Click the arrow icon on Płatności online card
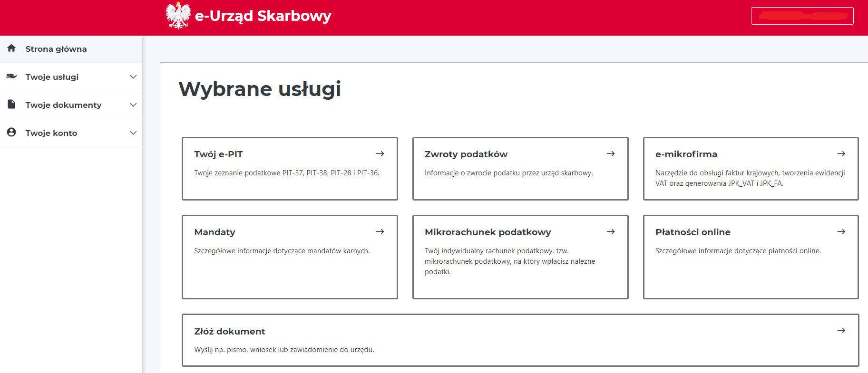This screenshot has height=373, width=868. tap(841, 231)
